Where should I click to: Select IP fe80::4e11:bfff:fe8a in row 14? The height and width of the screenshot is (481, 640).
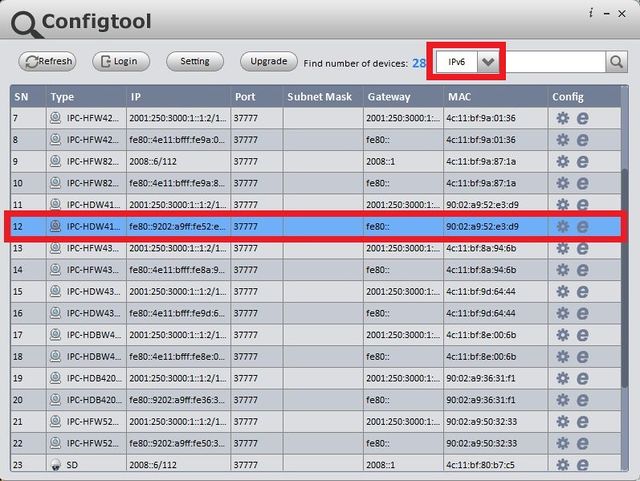tap(177, 270)
